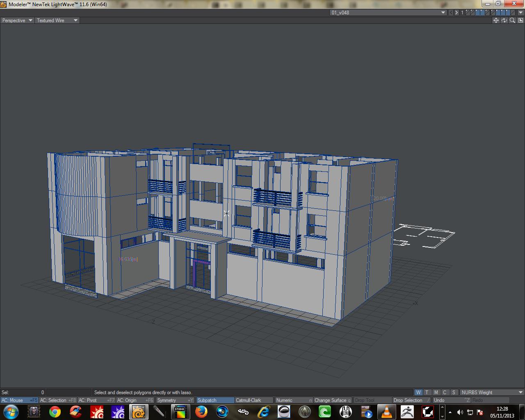This screenshot has height=420, width=525.
Task: Click the viewport maximize toggle icon
Action: click(x=520, y=21)
